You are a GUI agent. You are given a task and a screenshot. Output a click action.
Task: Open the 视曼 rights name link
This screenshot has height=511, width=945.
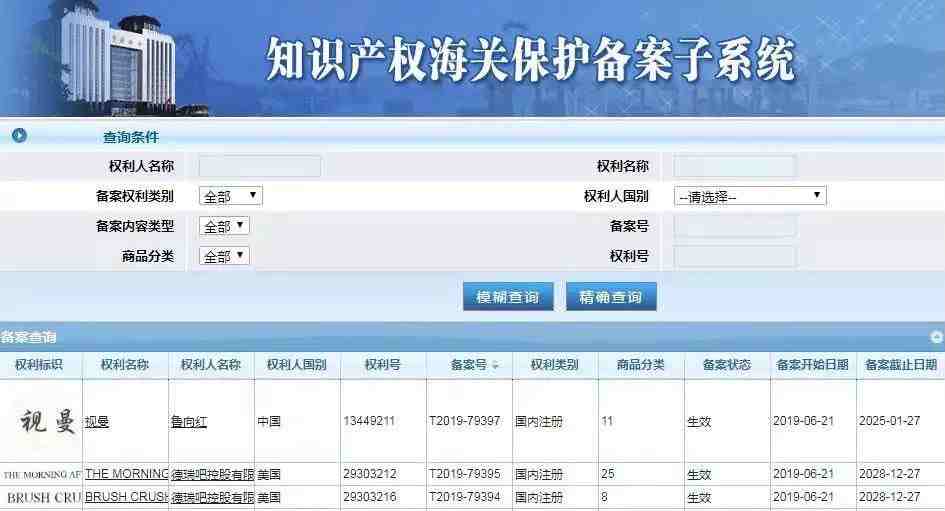coord(97,422)
